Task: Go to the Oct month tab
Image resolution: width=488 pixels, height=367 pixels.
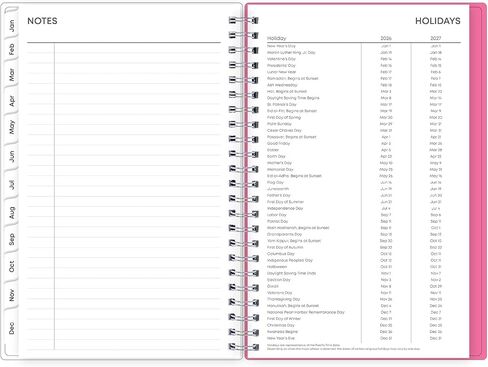Action: 12,267
